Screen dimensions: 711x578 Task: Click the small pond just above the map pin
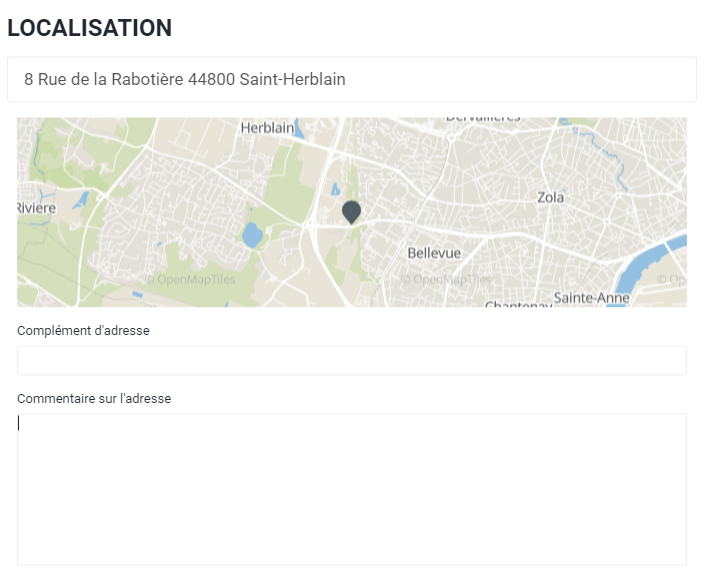click(333, 189)
